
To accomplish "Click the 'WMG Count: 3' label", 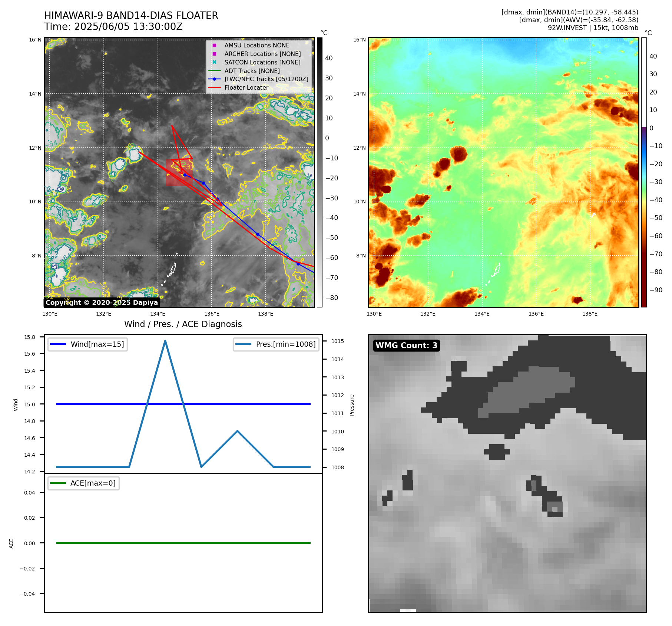I will [x=407, y=346].
